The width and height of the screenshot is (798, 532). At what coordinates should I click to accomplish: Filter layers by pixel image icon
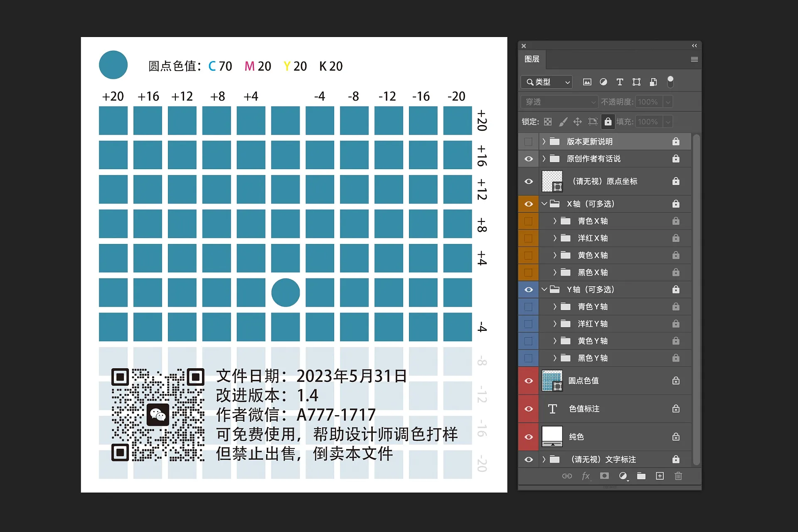click(x=587, y=82)
